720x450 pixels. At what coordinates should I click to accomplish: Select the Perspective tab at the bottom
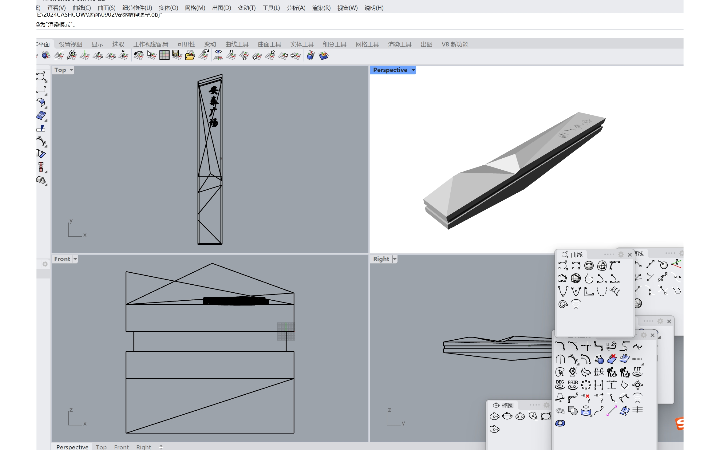[x=72, y=447]
